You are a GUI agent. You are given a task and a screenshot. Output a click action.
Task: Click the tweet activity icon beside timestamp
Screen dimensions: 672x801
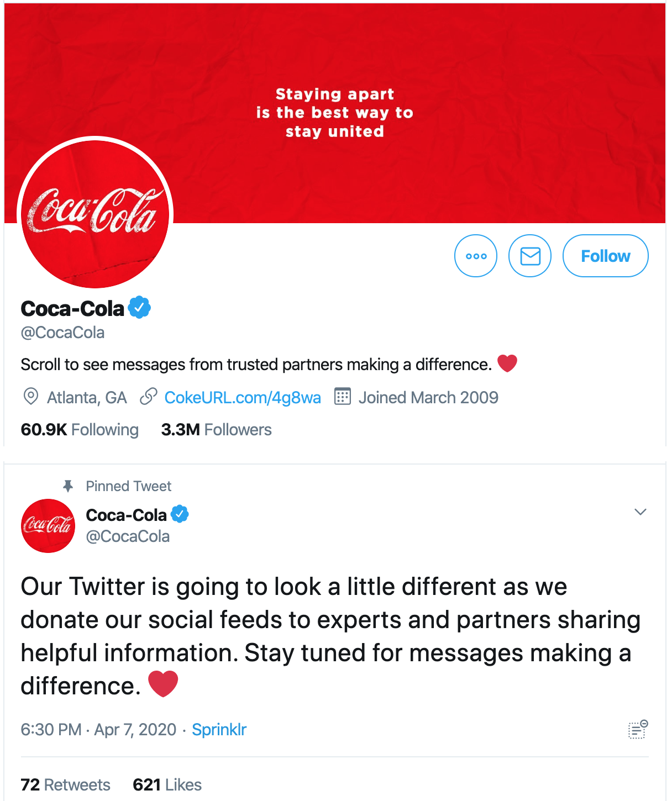638,729
